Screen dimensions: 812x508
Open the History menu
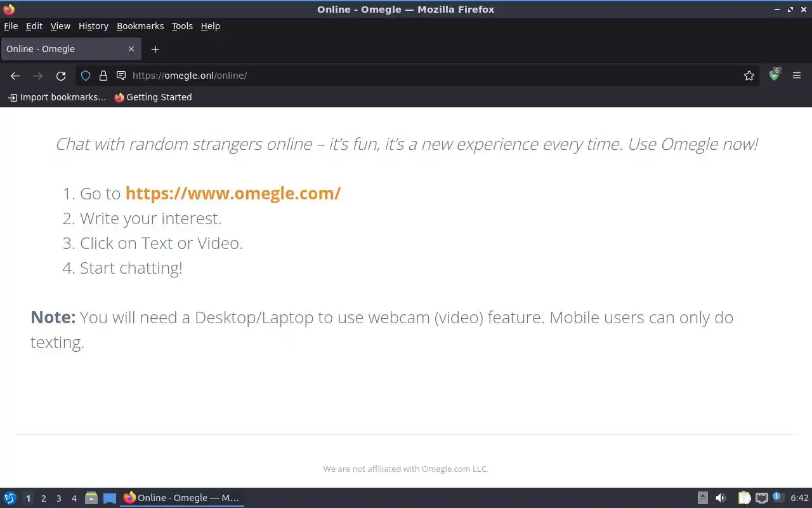point(93,26)
